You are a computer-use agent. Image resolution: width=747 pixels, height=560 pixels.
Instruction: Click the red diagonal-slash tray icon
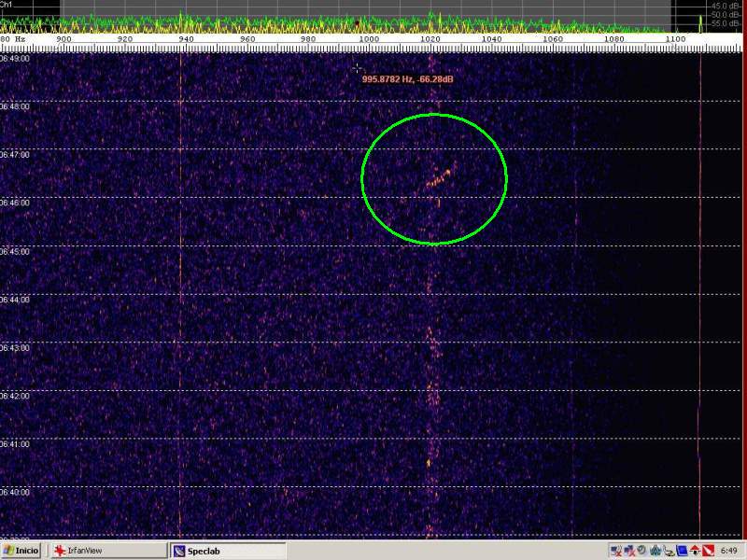[708, 551]
